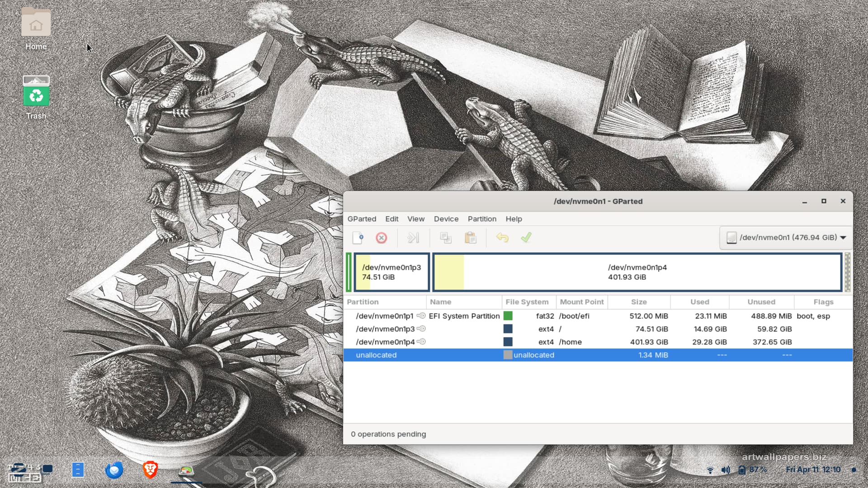Select the /dev/nvme0n1p3 block in disk map

(392, 272)
